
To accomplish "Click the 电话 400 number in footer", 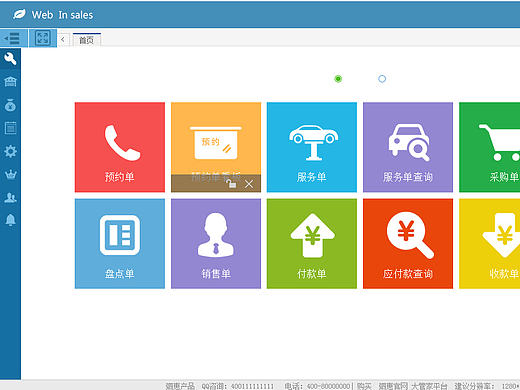I will (328, 386).
